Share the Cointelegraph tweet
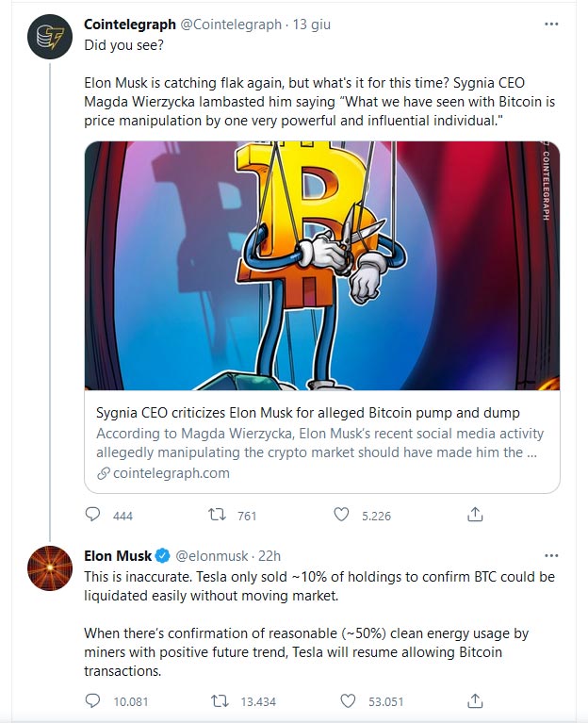The height and width of the screenshot is (723, 588). click(476, 515)
